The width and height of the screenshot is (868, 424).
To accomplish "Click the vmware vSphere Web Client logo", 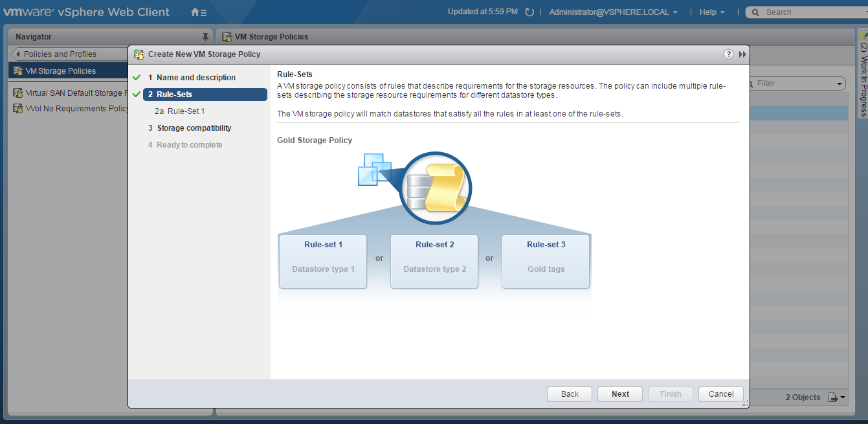I will coord(87,12).
